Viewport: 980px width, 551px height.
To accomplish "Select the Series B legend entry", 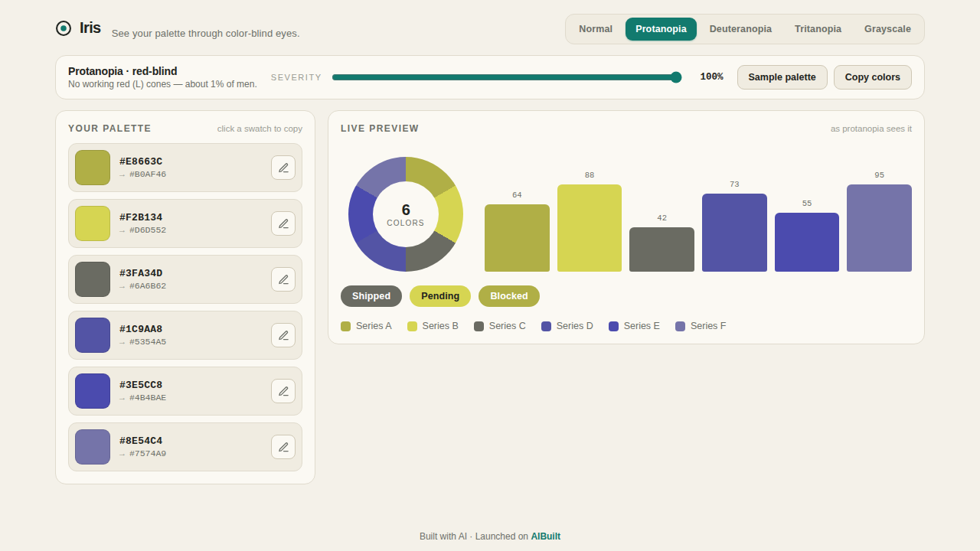I will pyautogui.click(x=433, y=326).
